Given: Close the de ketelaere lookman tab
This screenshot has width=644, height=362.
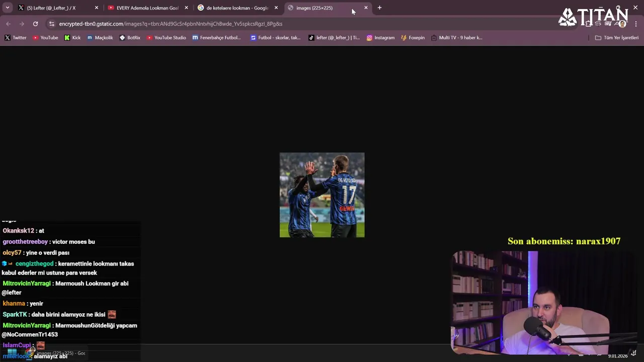Looking at the screenshot, I should pyautogui.click(x=276, y=8).
